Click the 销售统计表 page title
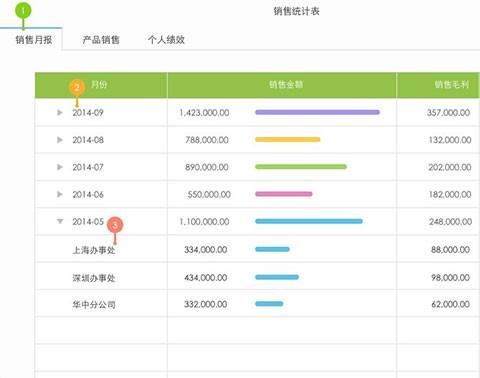This screenshot has width=480, height=378. [x=296, y=11]
